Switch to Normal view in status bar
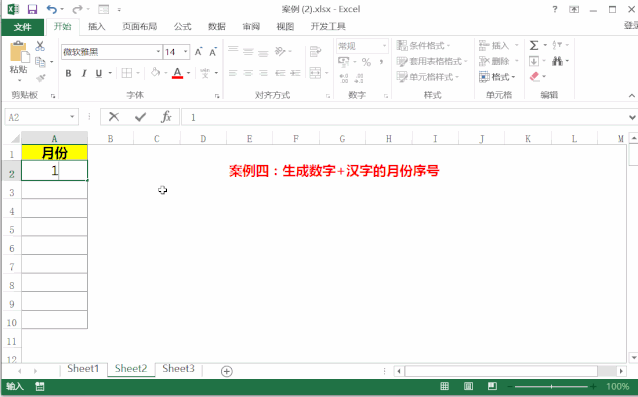This screenshot has height=397, width=638. click(x=445, y=386)
